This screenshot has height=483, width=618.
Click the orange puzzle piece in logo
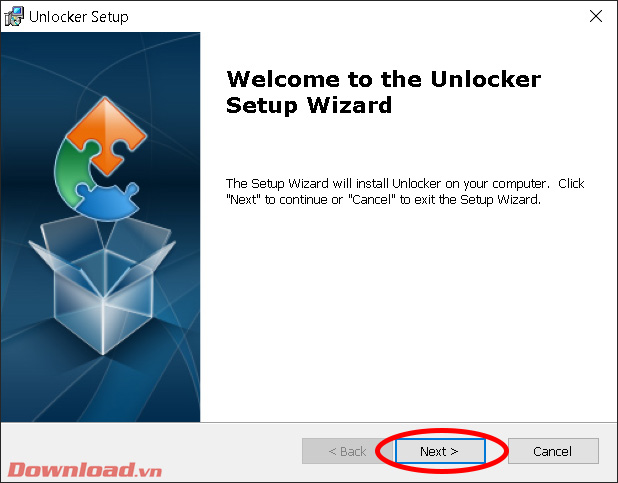pyautogui.click(x=106, y=134)
